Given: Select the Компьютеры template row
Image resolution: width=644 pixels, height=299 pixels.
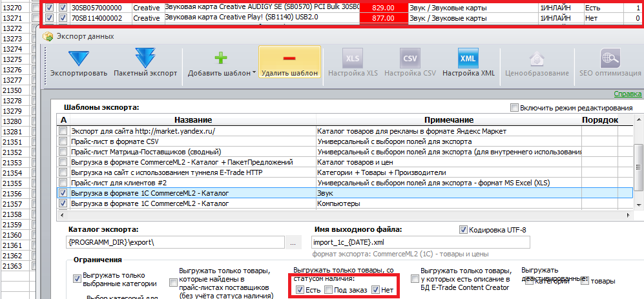Looking at the screenshot, I should [344, 203].
